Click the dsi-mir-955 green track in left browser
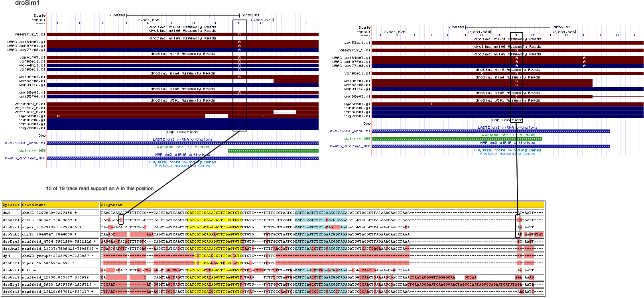 coord(273,151)
